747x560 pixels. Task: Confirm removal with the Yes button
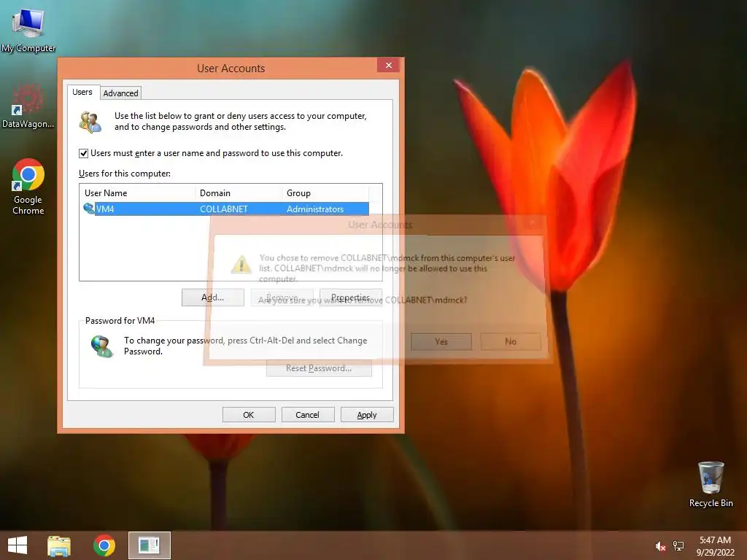[x=441, y=341]
